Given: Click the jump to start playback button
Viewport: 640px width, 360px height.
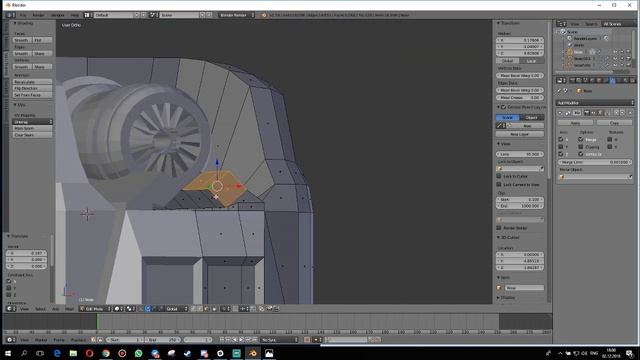Looking at the screenshot, I should pyautogui.click(x=222, y=340).
